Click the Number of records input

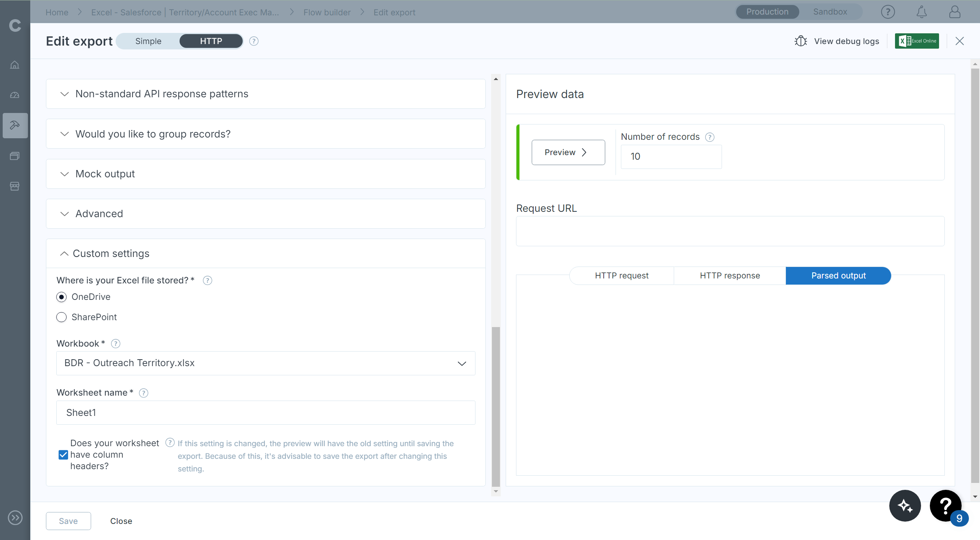671,157
